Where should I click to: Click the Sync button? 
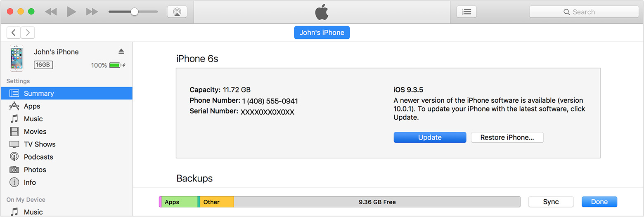click(x=551, y=202)
